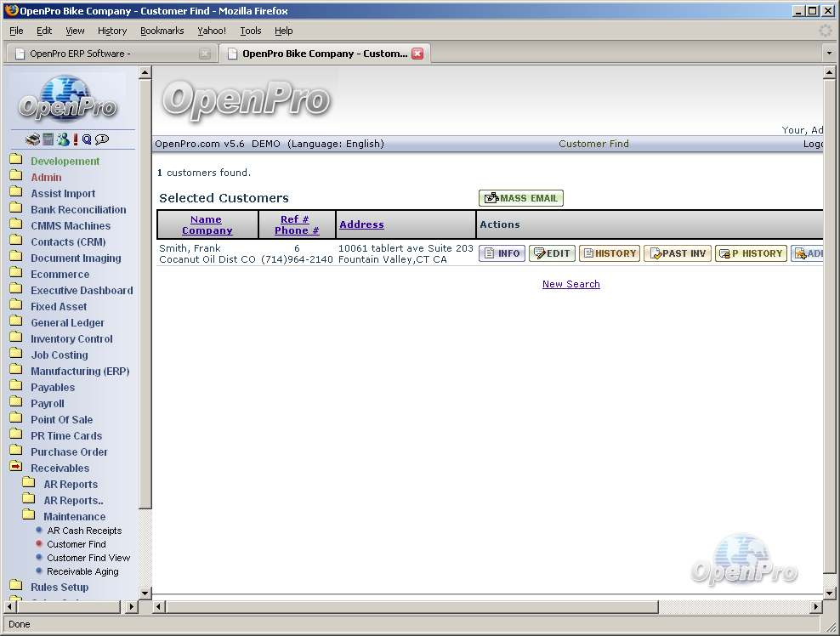Click the Receivables open folder icon
Viewport: 840px width, 636px height.
(x=15, y=468)
